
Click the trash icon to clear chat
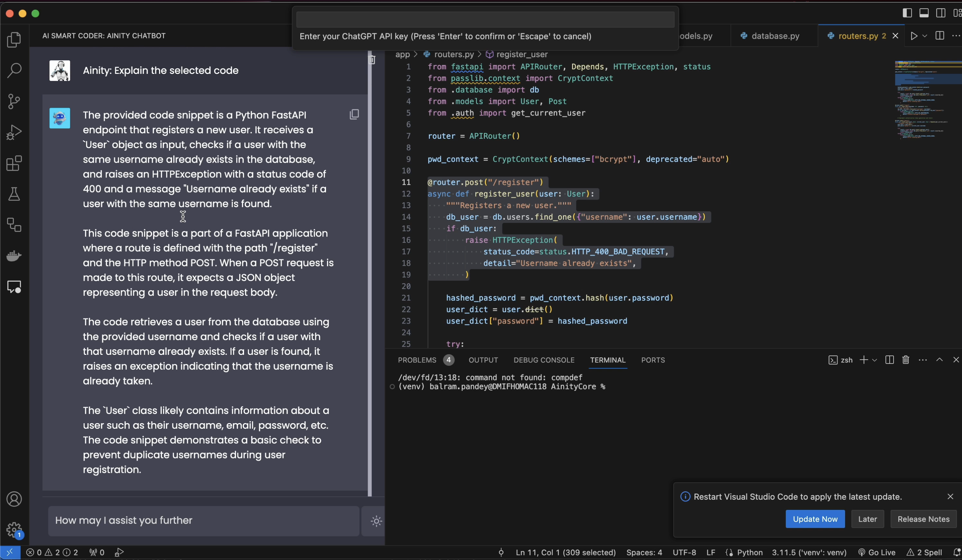coord(373,59)
